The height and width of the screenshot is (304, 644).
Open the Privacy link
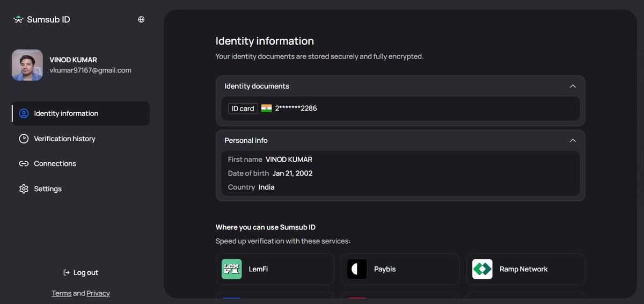[x=98, y=293]
